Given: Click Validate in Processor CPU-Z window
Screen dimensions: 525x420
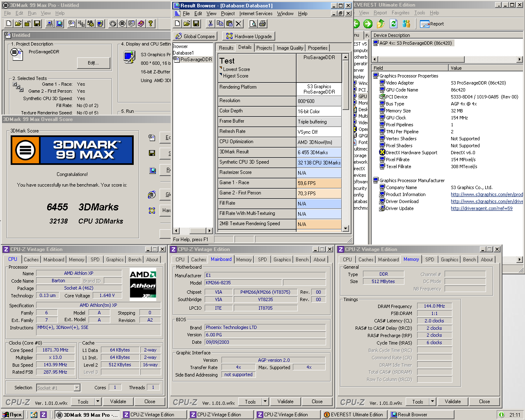Looking at the screenshot, I should (x=118, y=402).
